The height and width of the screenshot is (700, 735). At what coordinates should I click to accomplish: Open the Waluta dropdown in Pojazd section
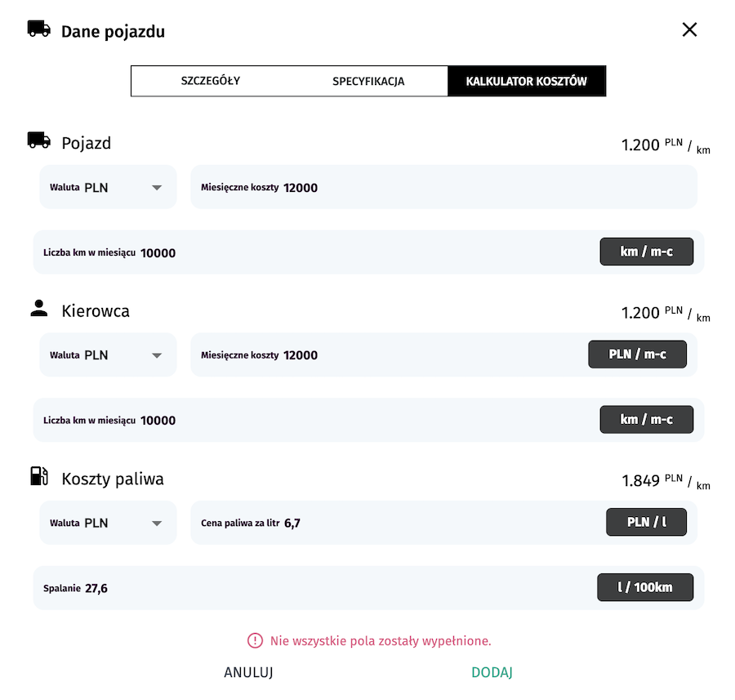click(x=108, y=188)
